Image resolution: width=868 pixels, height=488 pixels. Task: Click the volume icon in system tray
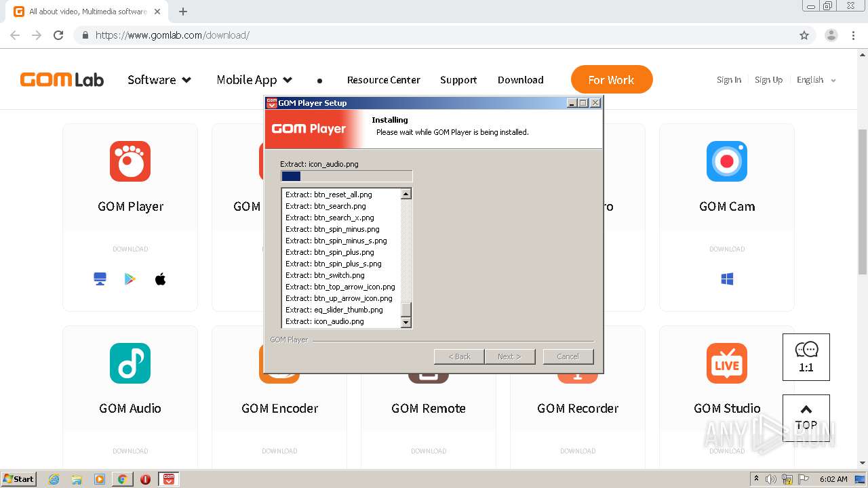(x=771, y=479)
